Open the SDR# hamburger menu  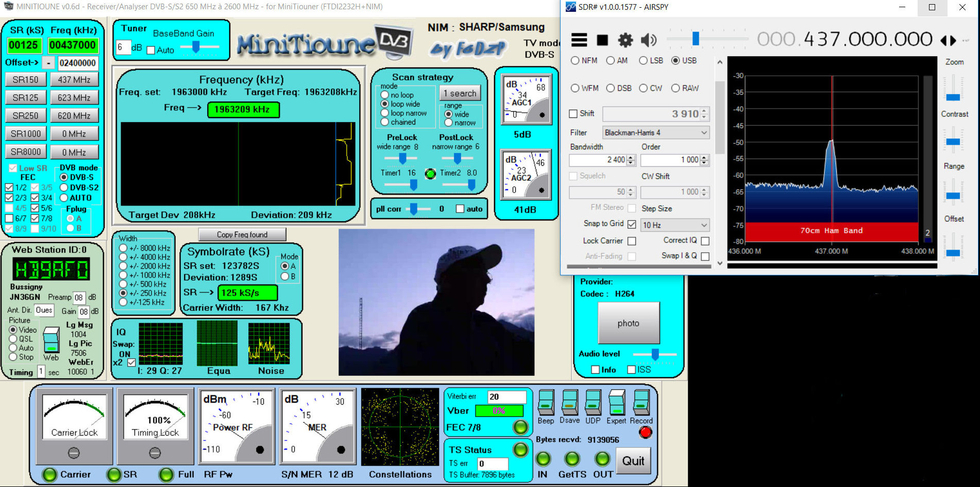579,40
